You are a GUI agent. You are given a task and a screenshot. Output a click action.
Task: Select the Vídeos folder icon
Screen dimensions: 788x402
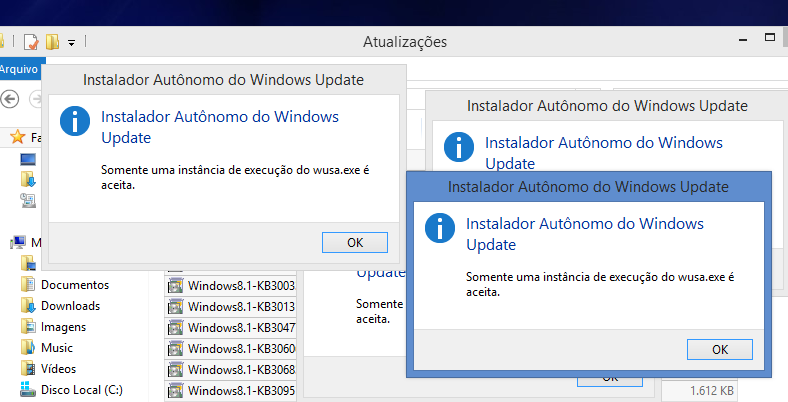tap(28, 369)
